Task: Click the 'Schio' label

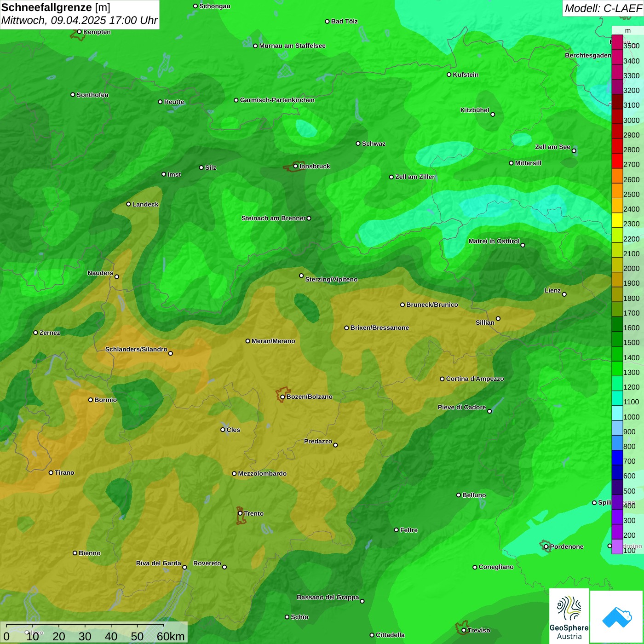Action: point(299,617)
